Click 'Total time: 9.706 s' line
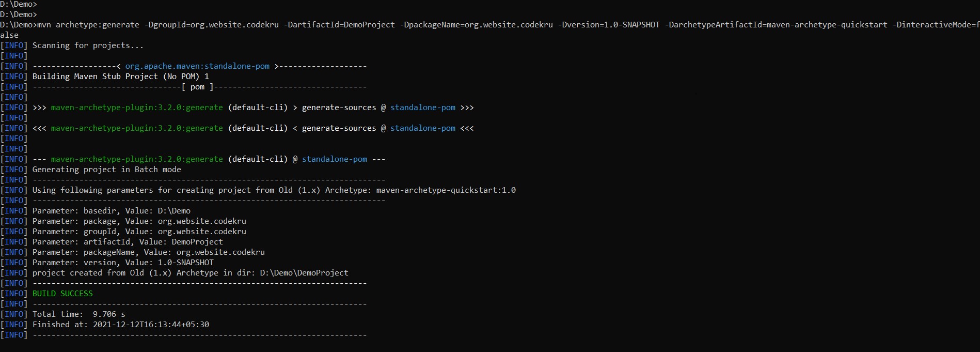 point(78,314)
